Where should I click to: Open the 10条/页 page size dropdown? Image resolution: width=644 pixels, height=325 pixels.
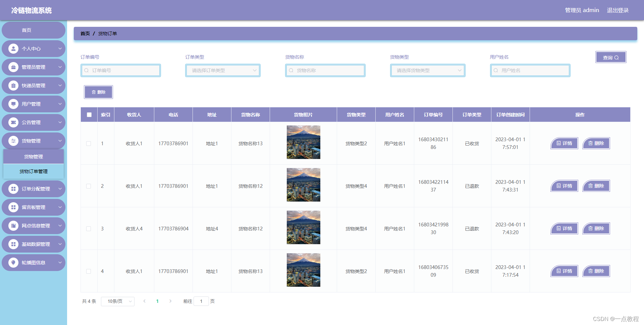point(118,301)
